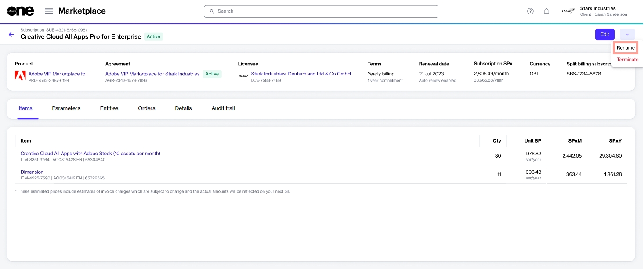Click the help question mark icon
The image size is (644, 269).
tap(530, 11)
